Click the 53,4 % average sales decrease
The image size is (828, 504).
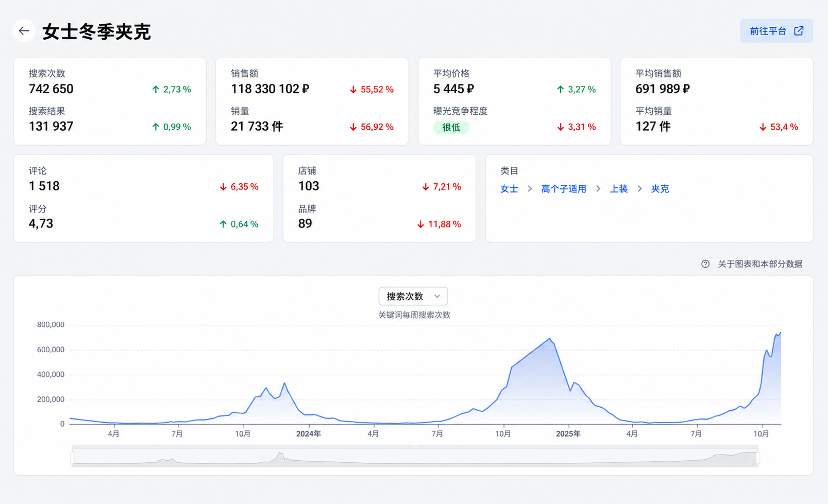point(779,127)
